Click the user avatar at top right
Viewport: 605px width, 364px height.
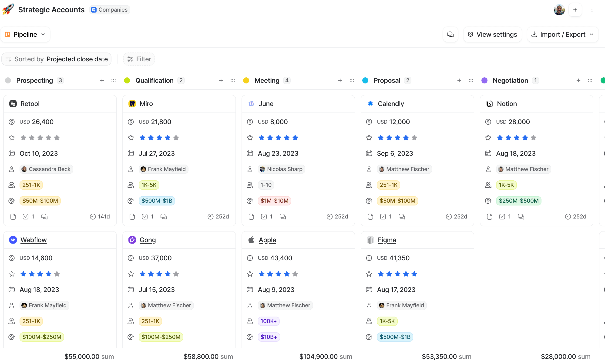559,10
